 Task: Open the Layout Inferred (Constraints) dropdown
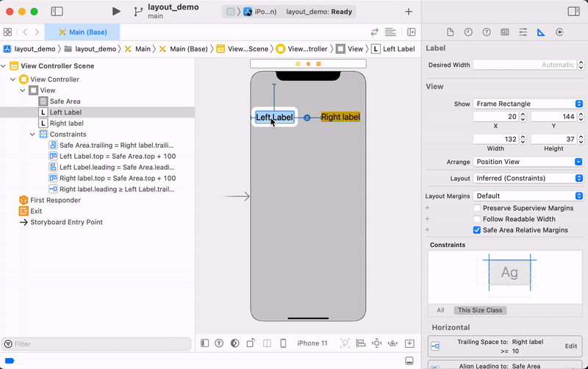[x=528, y=178]
